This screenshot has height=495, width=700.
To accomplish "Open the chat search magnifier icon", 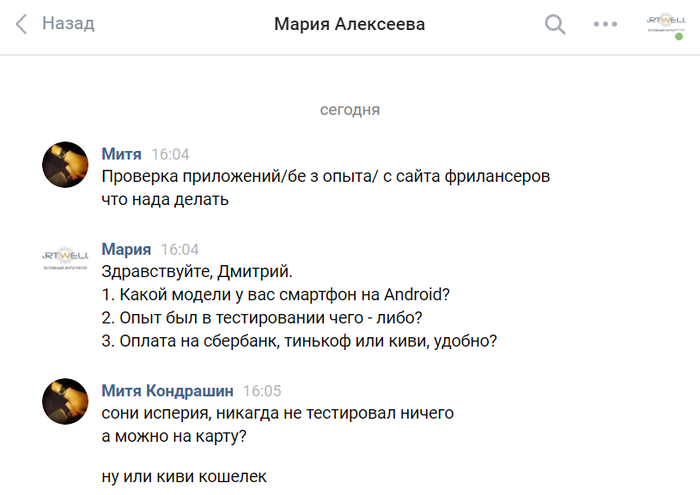I will 555,24.
